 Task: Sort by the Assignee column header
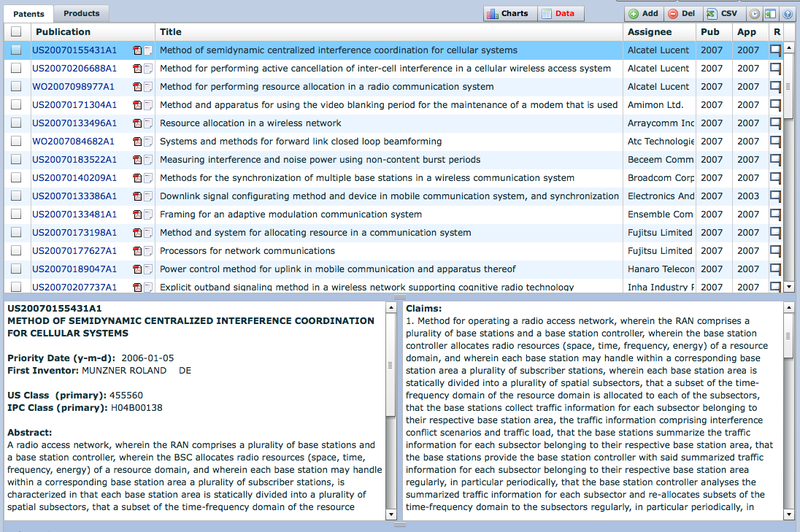tap(649, 32)
